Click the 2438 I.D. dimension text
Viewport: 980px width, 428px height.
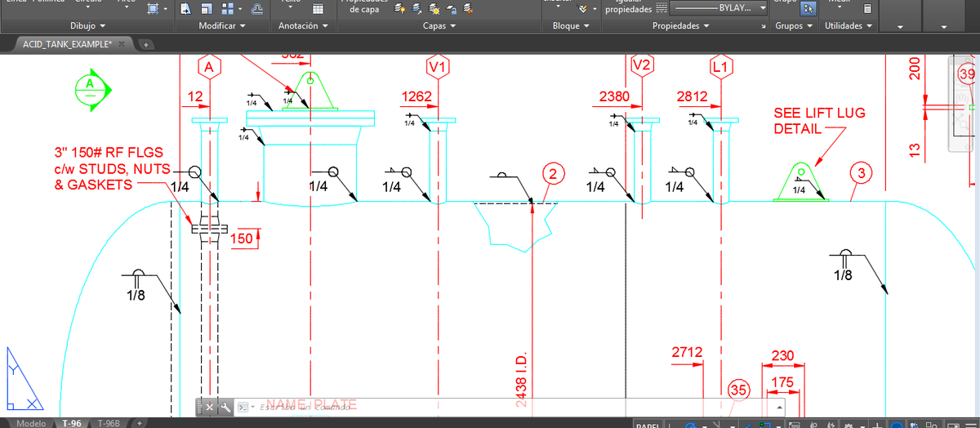click(x=523, y=379)
